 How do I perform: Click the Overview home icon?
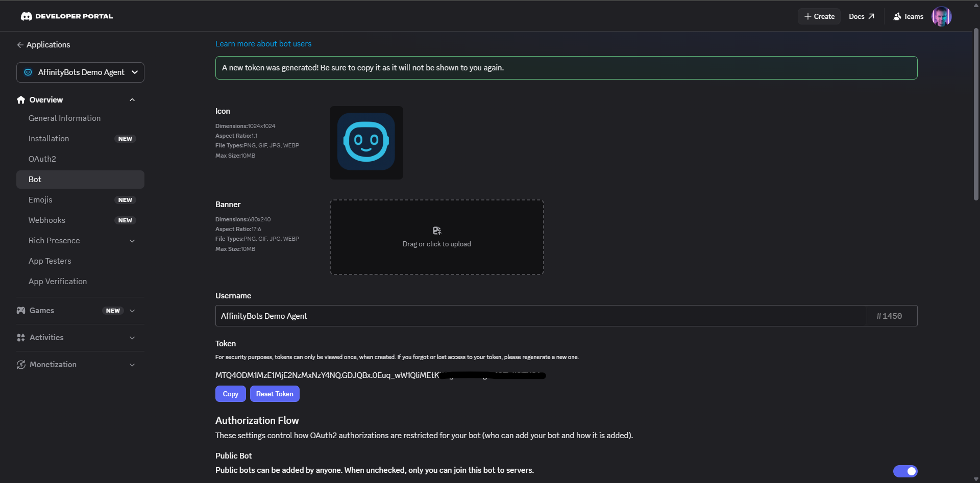20,99
